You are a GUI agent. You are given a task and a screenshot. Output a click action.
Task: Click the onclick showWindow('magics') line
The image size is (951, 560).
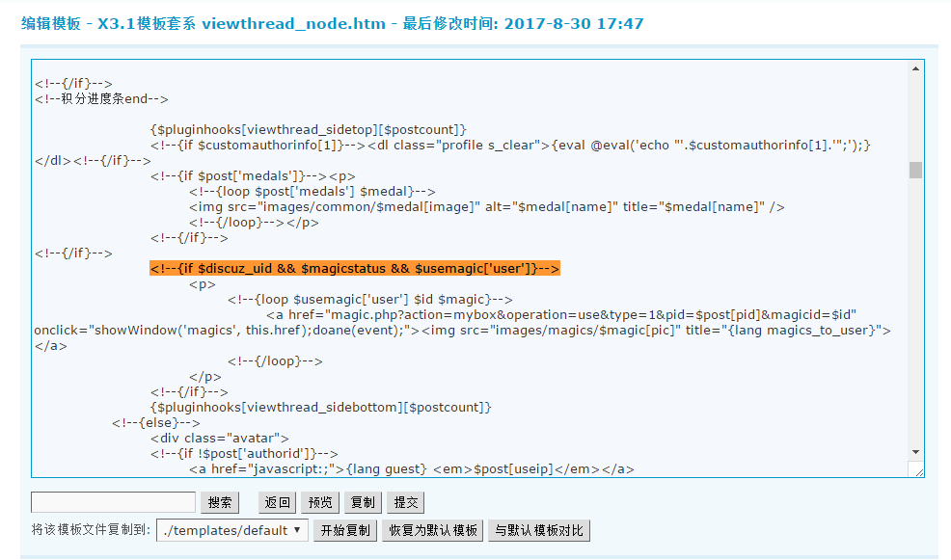tap(462, 331)
